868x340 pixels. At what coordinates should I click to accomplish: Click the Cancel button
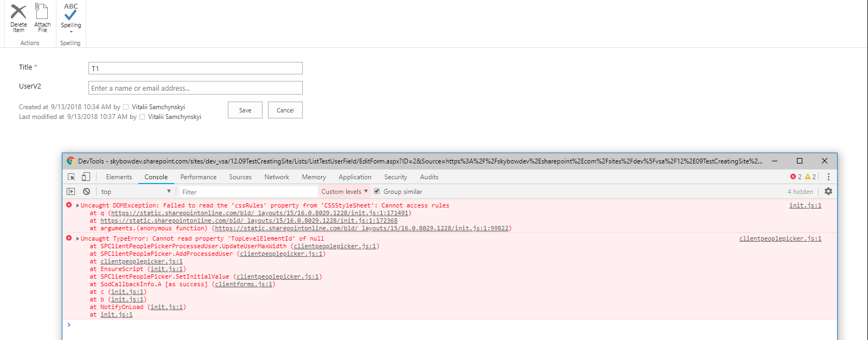(285, 110)
